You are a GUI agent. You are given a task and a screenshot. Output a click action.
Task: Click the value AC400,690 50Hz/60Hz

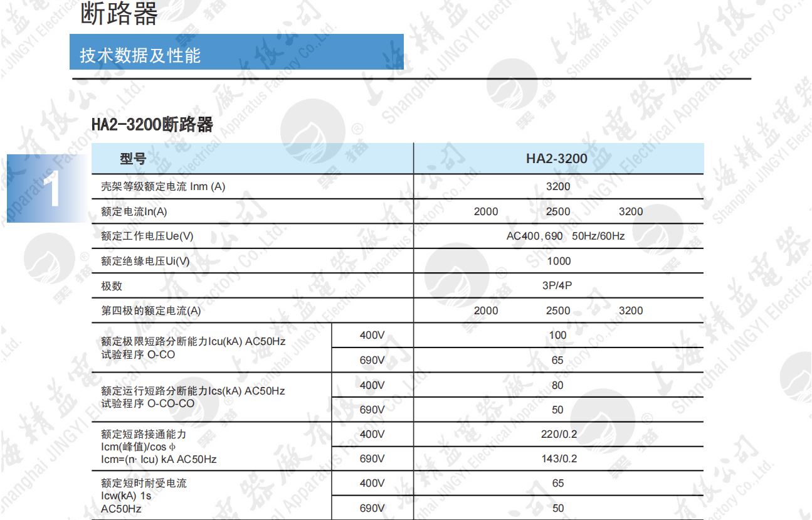pyautogui.click(x=566, y=236)
